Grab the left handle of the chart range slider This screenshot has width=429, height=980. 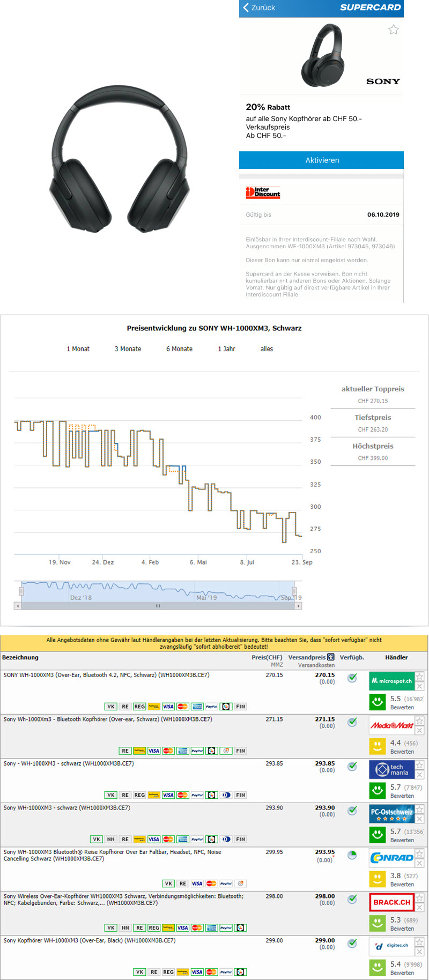(x=21, y=591)
